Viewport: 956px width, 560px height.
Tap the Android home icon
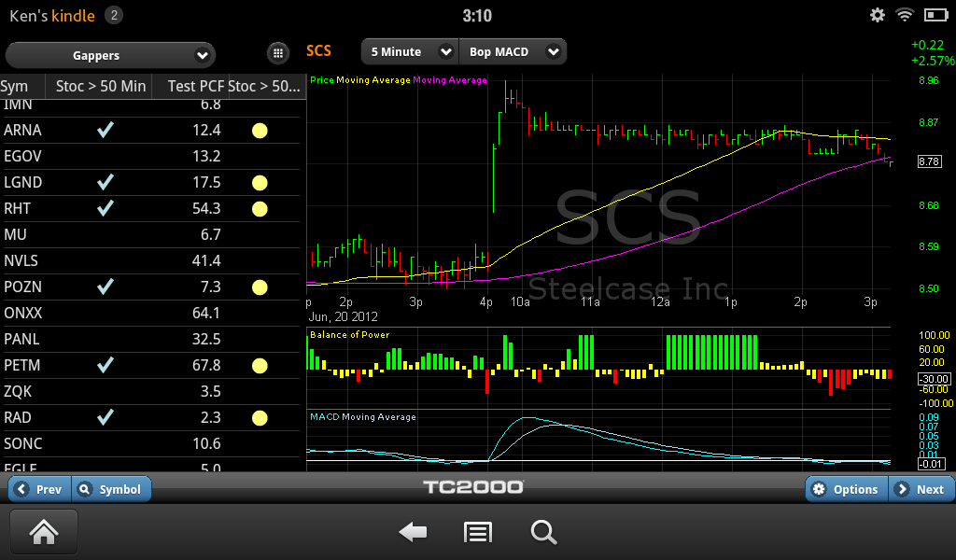coord(44,532)
